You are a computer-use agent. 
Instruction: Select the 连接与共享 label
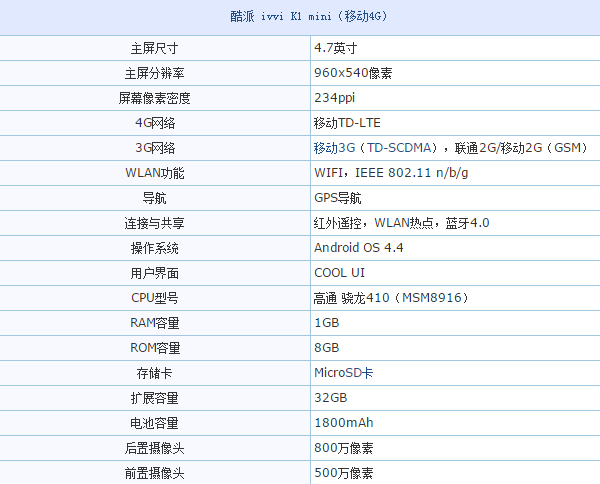tap(155, 223)
